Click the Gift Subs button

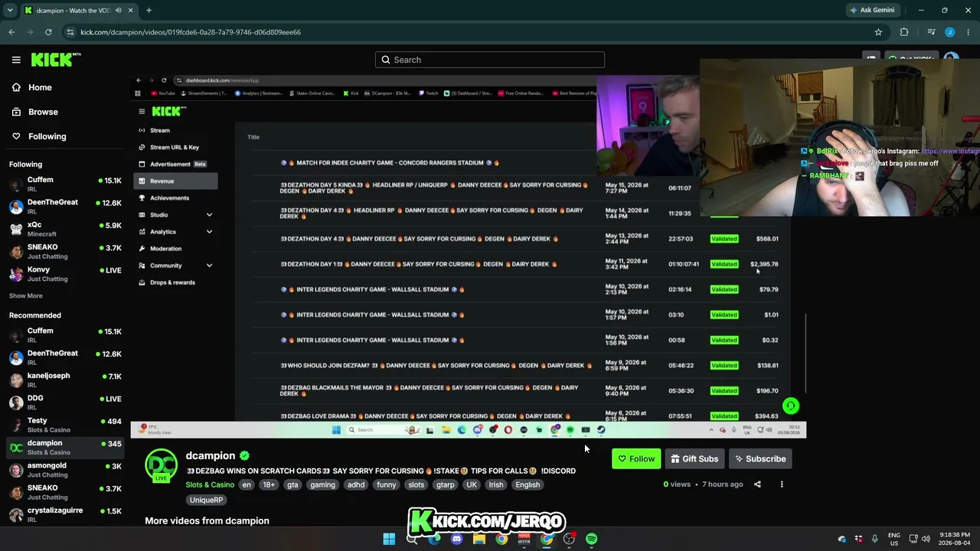tap(694, 459)
